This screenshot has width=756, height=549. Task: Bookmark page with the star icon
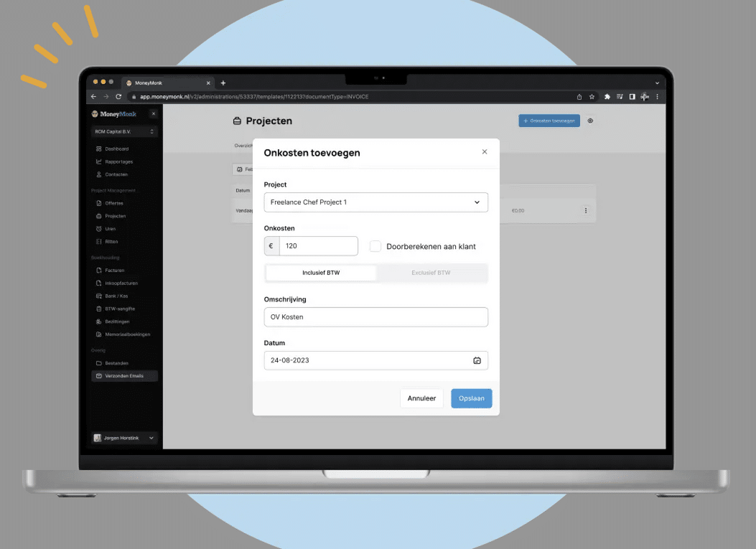(592, 97)
